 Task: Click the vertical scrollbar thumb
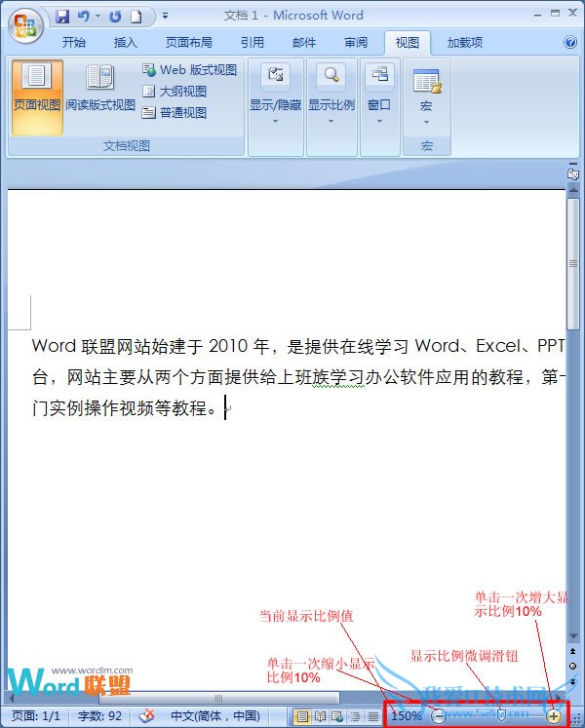click(x=573, y=264)
